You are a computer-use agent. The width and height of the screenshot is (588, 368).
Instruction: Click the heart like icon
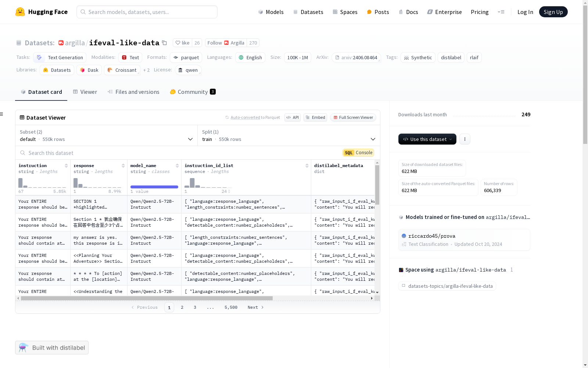click(x=178, y=43)
